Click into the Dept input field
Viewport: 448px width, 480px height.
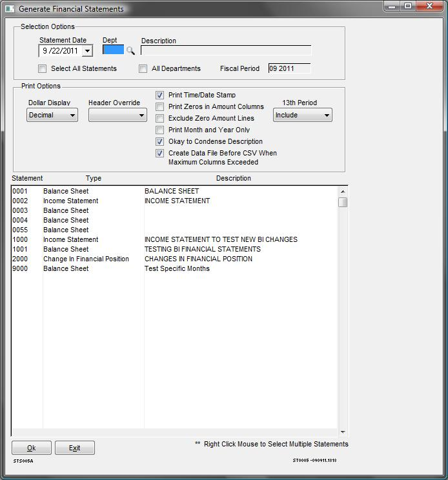pyautogui.click(x=114, y=50)
